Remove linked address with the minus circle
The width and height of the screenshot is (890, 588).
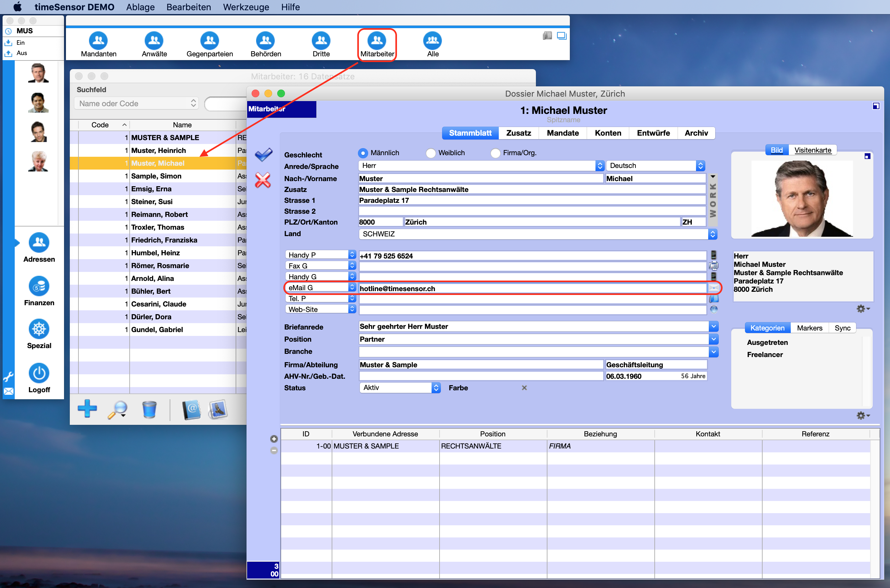tap(274, 450)
